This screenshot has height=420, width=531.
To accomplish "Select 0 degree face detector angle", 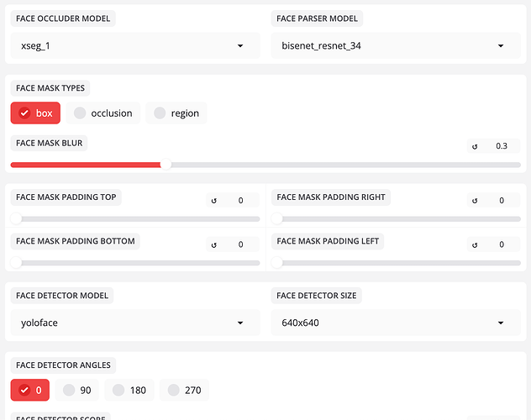I will click(30, 391).
